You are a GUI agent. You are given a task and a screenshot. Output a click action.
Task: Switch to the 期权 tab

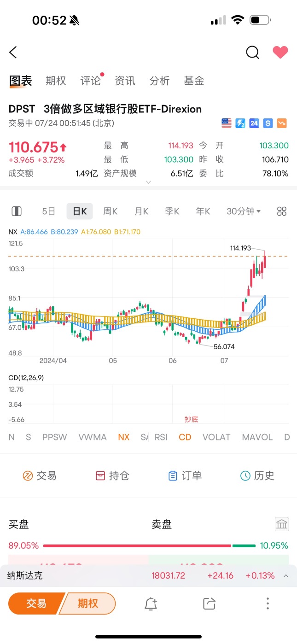point(56,81)
